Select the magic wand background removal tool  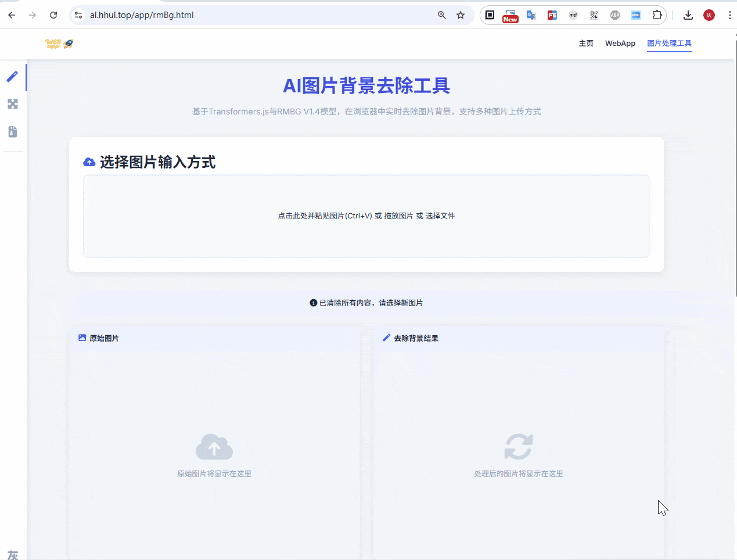click(x=12, y=77)
